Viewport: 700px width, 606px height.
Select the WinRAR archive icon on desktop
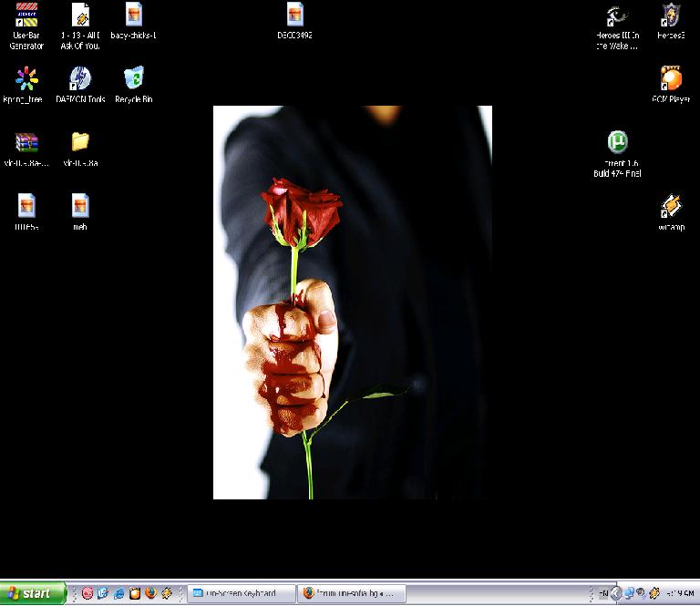pos(26,143)
